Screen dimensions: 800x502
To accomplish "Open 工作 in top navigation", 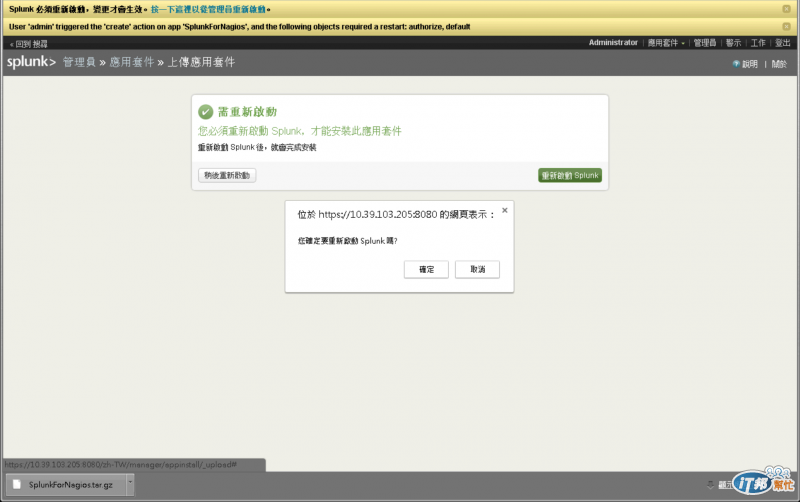I will (x=758, y=43).
